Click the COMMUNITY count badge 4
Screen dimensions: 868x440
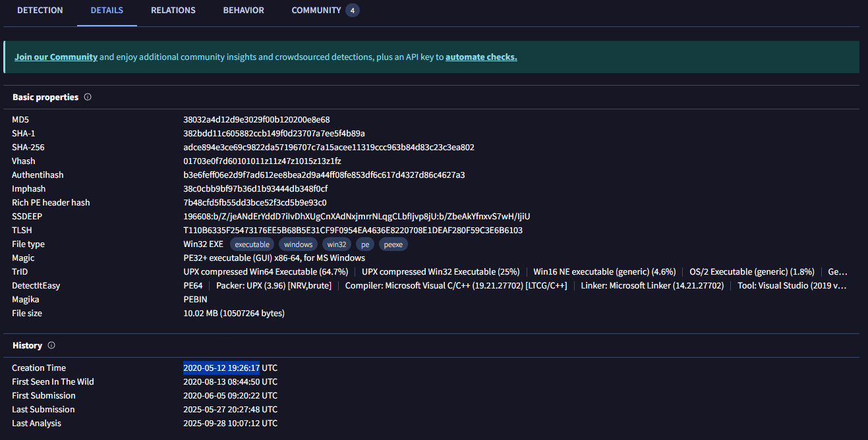[353, 11]
